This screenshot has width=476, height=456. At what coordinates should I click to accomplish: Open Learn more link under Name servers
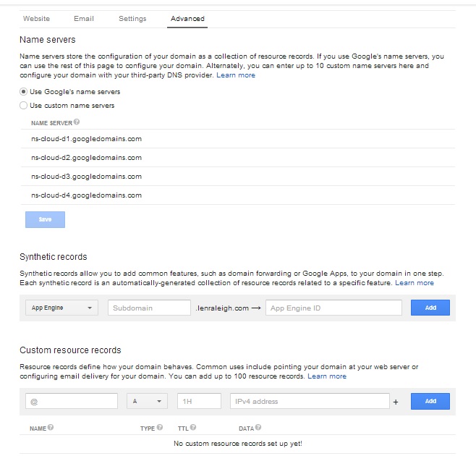click(x=236, y=75)
